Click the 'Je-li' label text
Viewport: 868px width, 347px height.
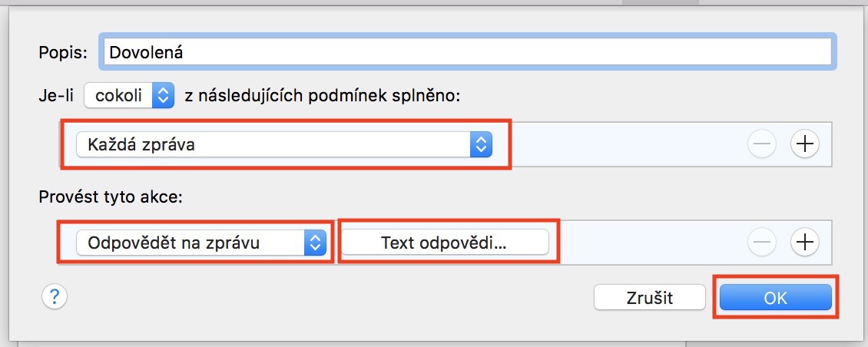[57, 95]
